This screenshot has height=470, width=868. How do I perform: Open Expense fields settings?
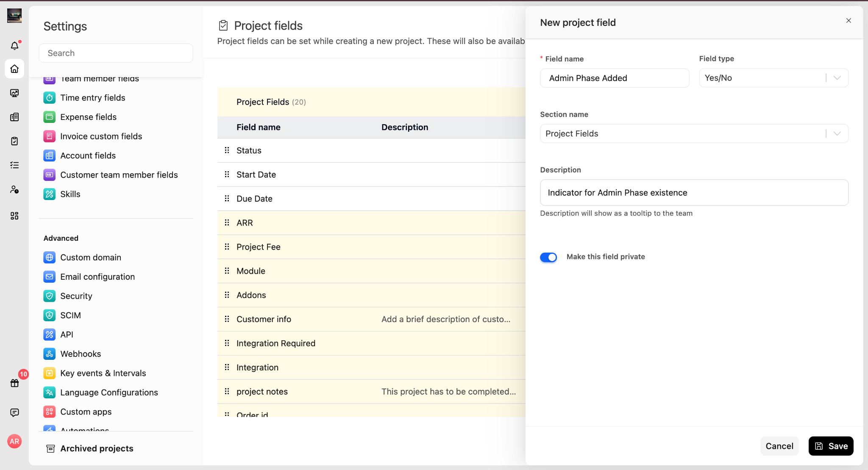pyautogui.click(x=88, y=117)
